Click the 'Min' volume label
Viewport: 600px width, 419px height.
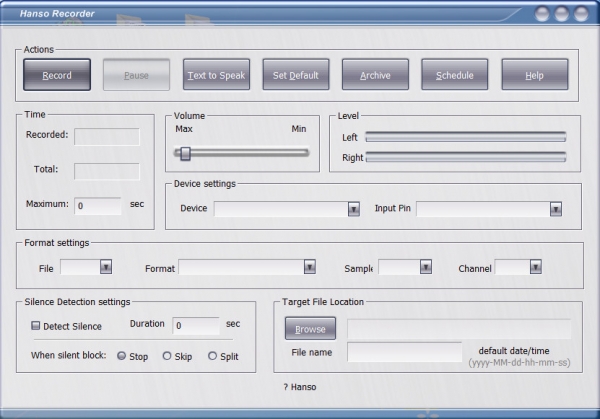(299, 129)
